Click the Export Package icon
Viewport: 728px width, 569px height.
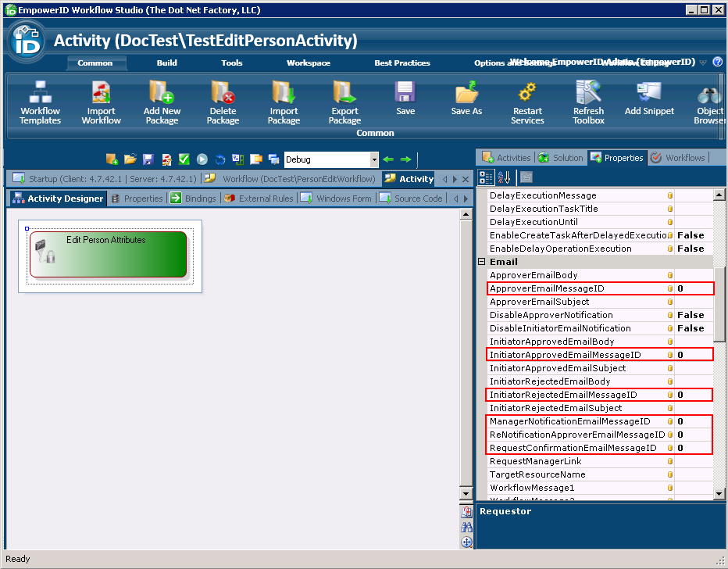[x=344, y=102]
